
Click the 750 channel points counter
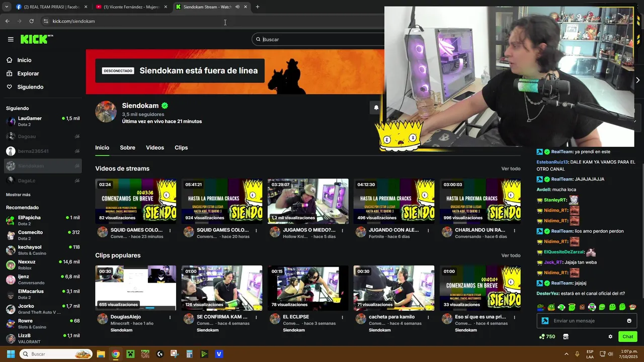click(547, 336)
